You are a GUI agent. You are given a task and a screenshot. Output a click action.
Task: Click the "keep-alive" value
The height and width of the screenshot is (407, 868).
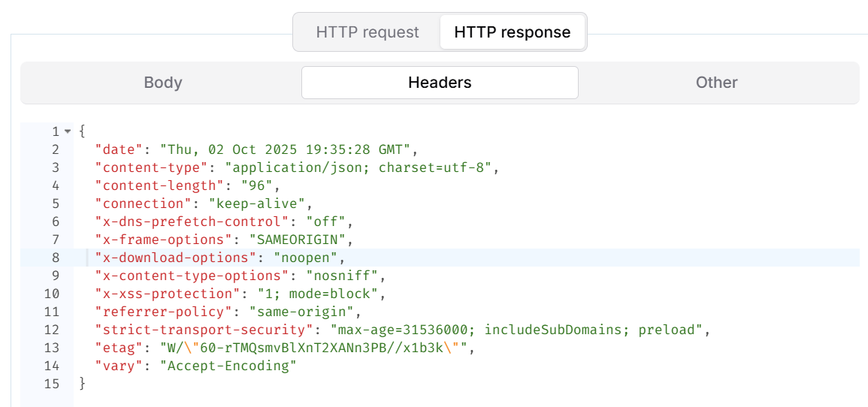256,203
